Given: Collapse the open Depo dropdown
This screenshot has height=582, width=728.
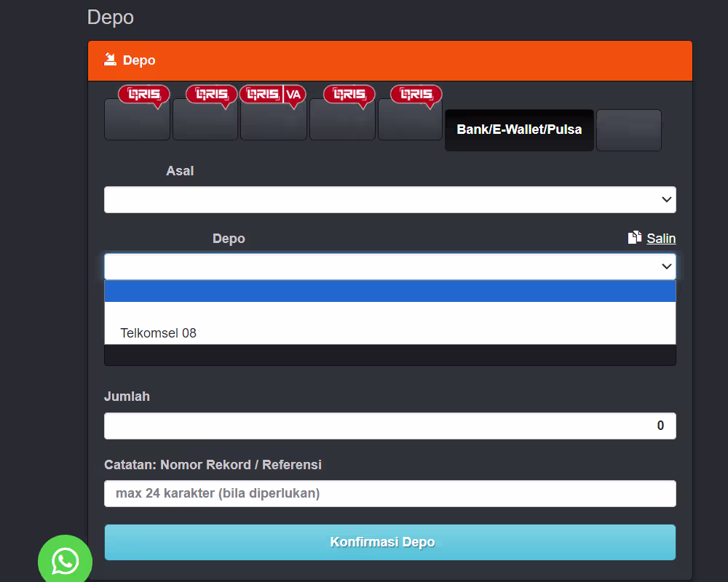Looking at the screenshot, I should pos(390,266).
